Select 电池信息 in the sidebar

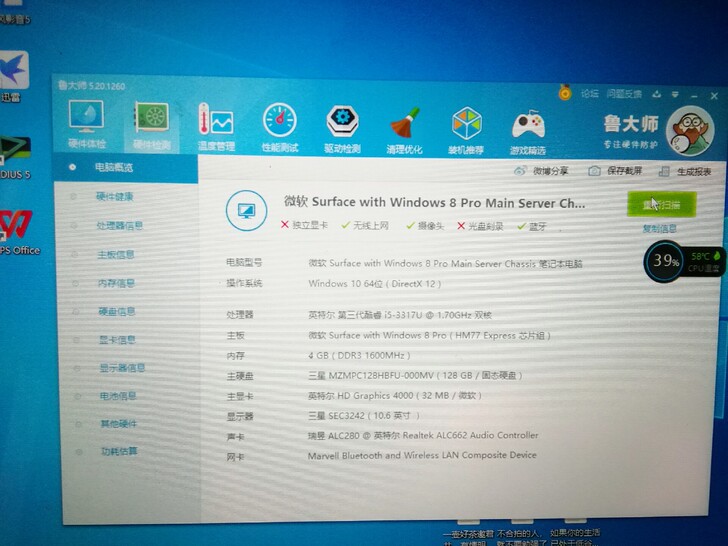point(118,396)
